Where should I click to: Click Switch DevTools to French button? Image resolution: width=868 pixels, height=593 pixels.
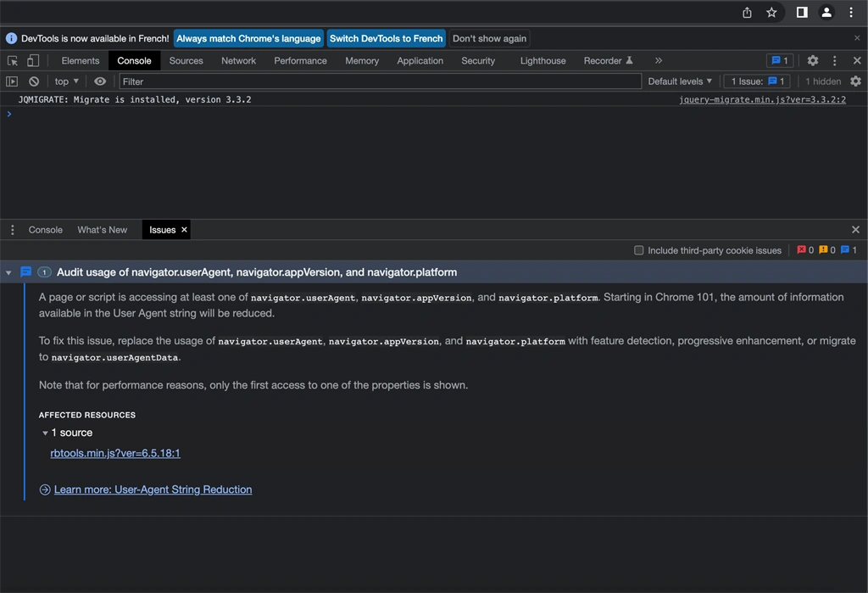[387, 38]
